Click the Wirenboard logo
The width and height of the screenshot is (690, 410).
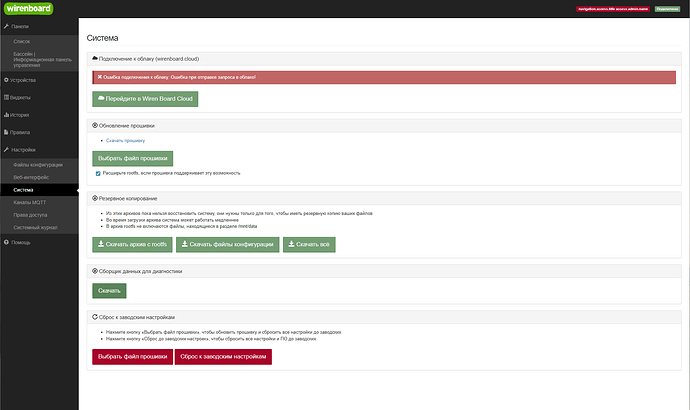(29, 8)
